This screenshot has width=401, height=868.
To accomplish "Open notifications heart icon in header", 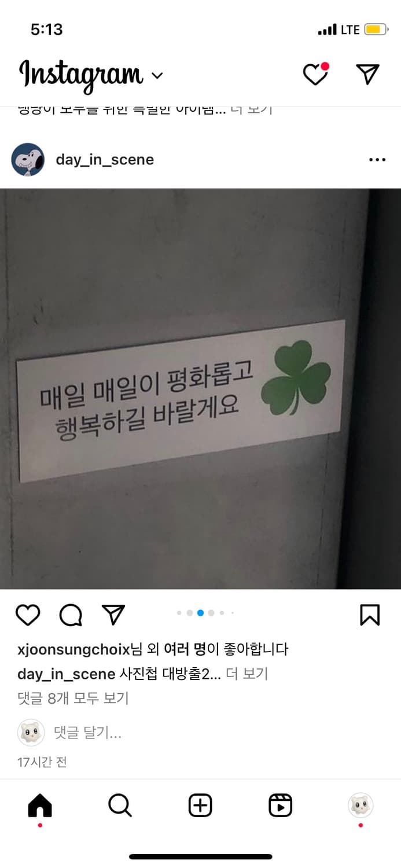I will [x=316, y=74].
